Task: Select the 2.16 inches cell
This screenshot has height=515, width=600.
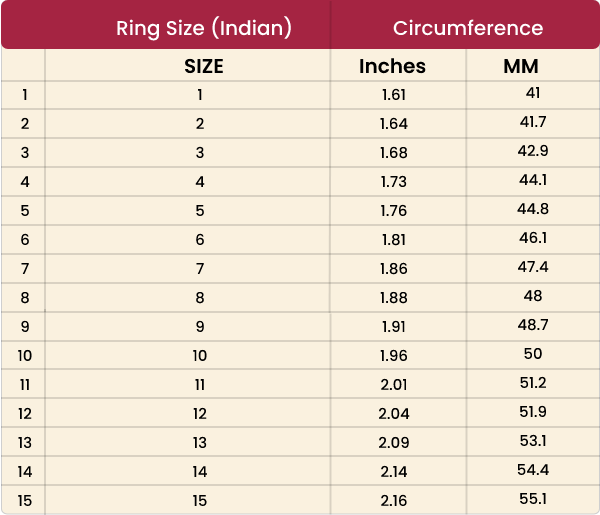Action: pyautogui.click(x=394, y=501)
